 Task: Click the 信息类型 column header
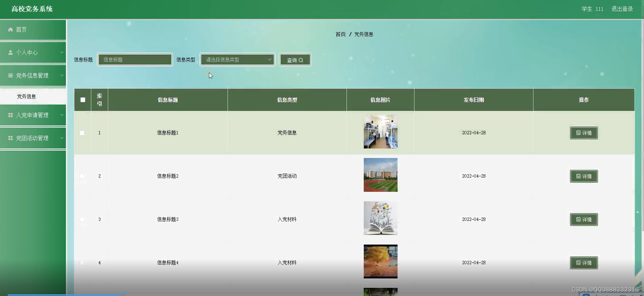pos(287,100)
